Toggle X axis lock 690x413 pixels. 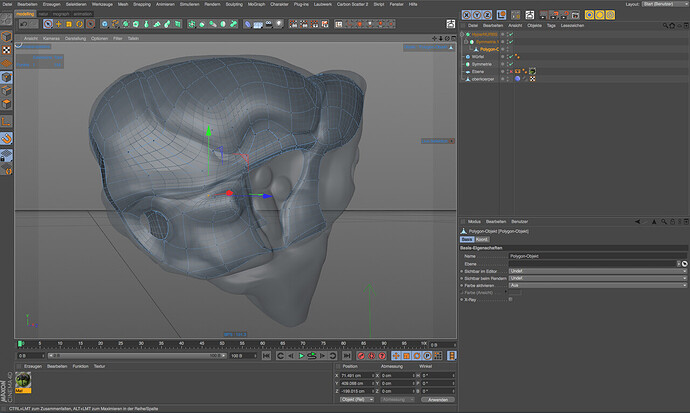466,15
